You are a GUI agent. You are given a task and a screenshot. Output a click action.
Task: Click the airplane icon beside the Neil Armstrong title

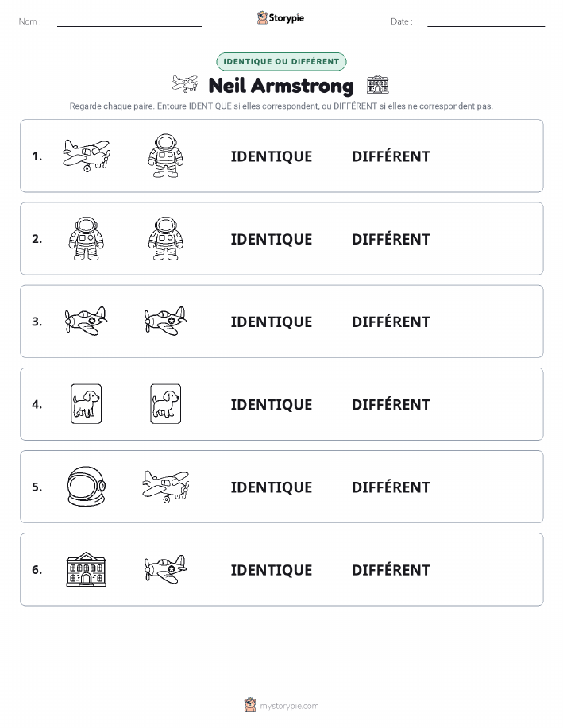tap(185, 84)
